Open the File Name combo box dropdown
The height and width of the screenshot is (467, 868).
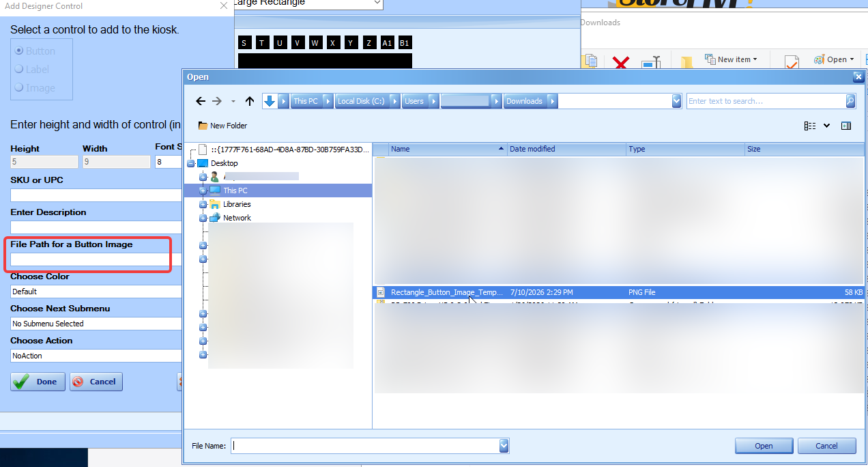point(504,446)
